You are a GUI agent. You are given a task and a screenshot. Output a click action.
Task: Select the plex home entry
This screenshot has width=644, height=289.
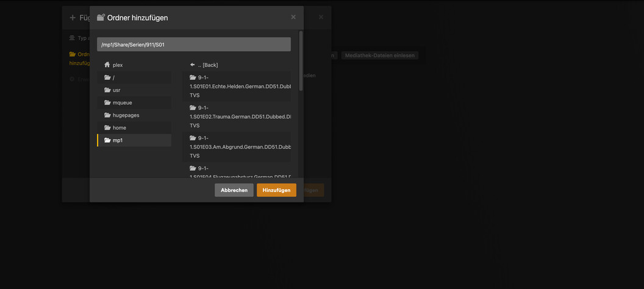[x=134, y=65]
